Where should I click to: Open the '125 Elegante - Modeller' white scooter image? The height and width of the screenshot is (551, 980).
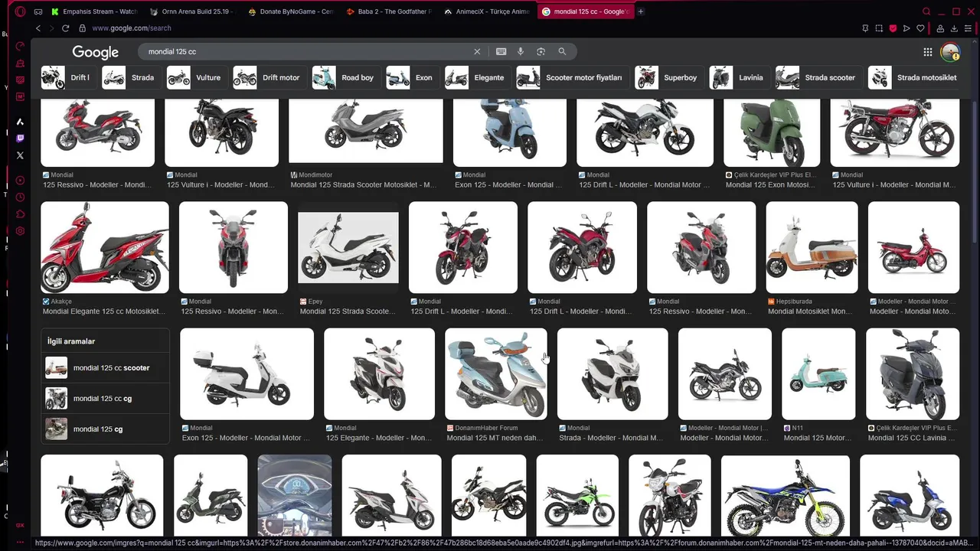tap(379, 374)
